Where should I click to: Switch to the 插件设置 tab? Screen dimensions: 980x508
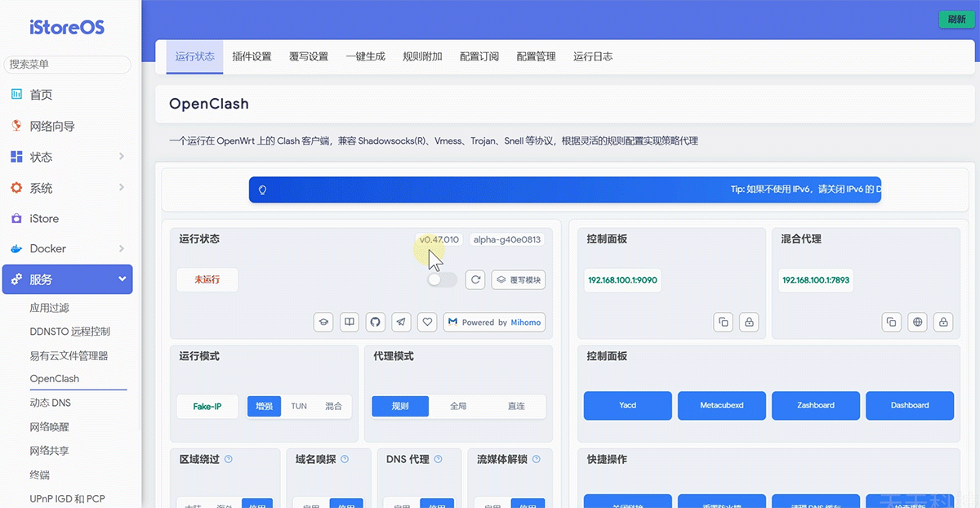[x=252, y=56]
